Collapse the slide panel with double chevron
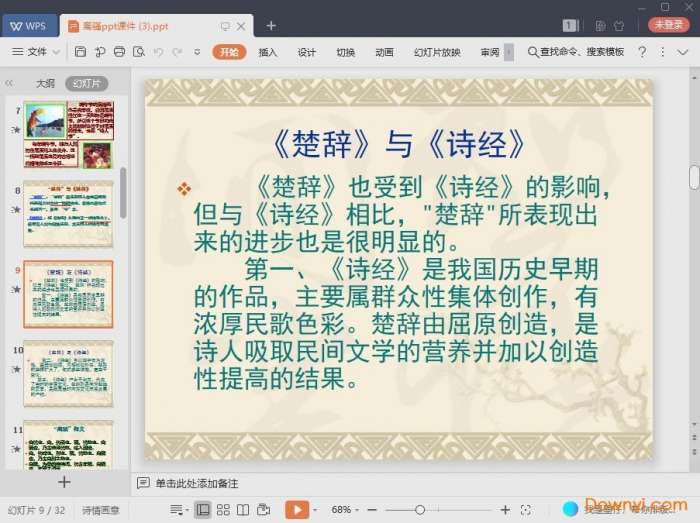Screen dimensions: 700x523 tap(10, 84)
